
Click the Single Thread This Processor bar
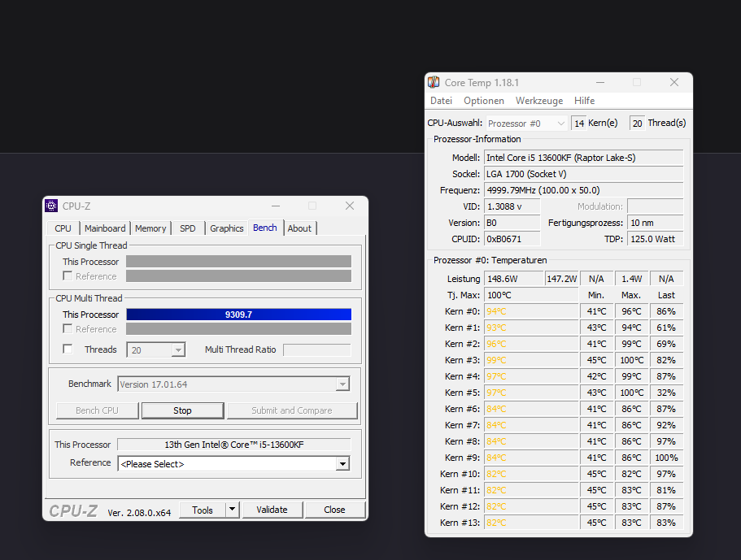[x=238, y=261]
